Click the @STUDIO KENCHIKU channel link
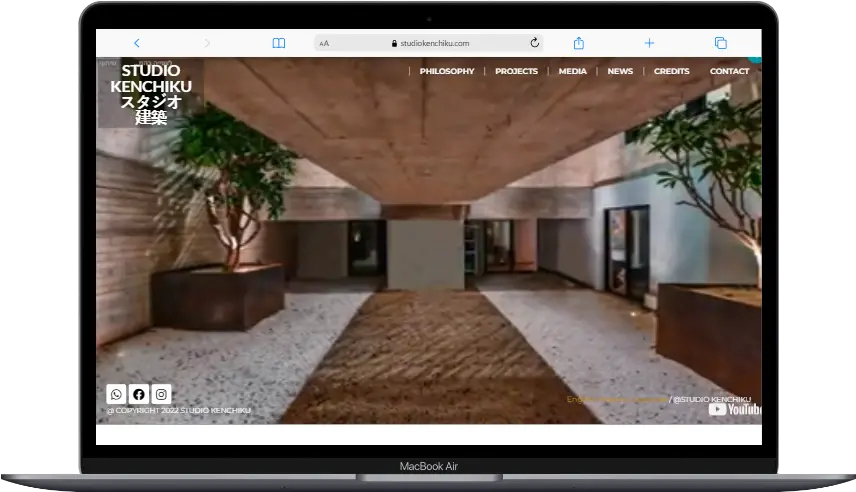The width and height of the screenshot is (856, 492). coord(712,400)
